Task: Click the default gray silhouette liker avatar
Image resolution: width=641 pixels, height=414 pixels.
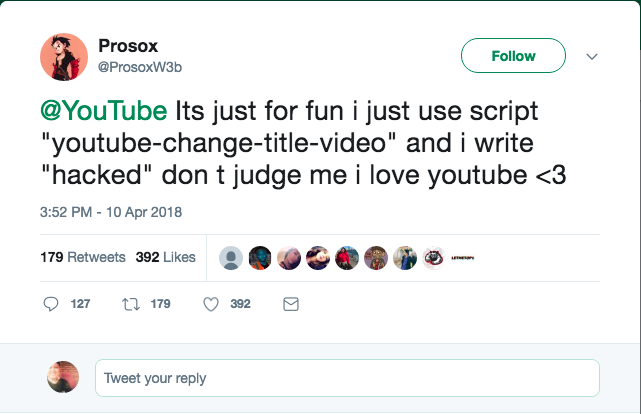Action: tap(231, 257)
